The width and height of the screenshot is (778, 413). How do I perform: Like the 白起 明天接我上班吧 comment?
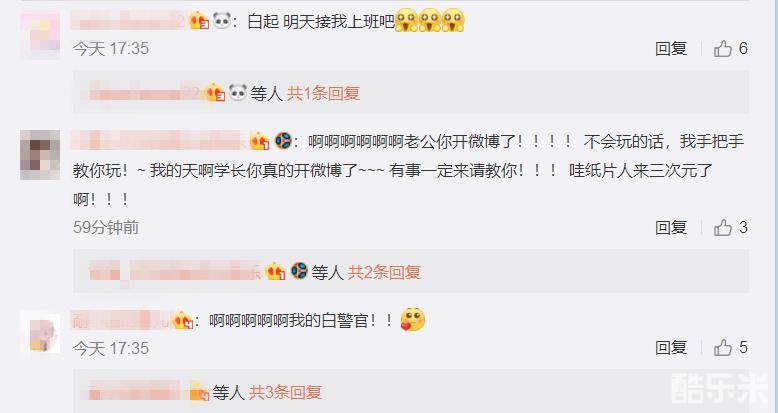click(x=723, y=49)
